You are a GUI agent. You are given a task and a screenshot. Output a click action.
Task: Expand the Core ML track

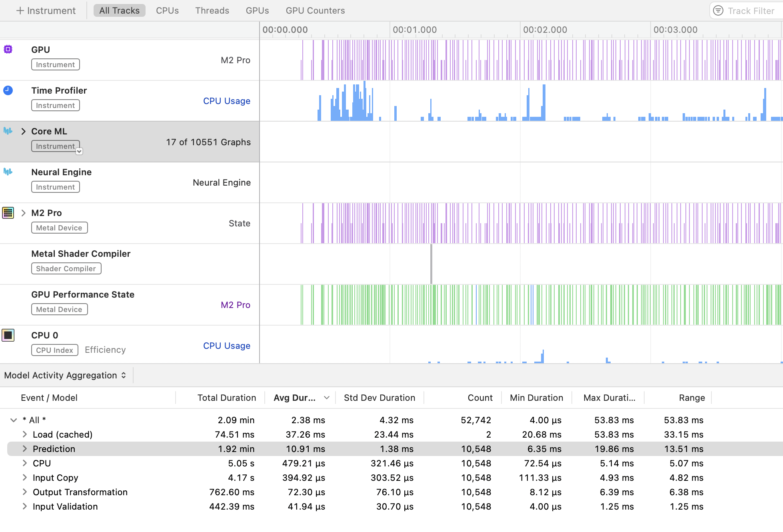[23, 131]
